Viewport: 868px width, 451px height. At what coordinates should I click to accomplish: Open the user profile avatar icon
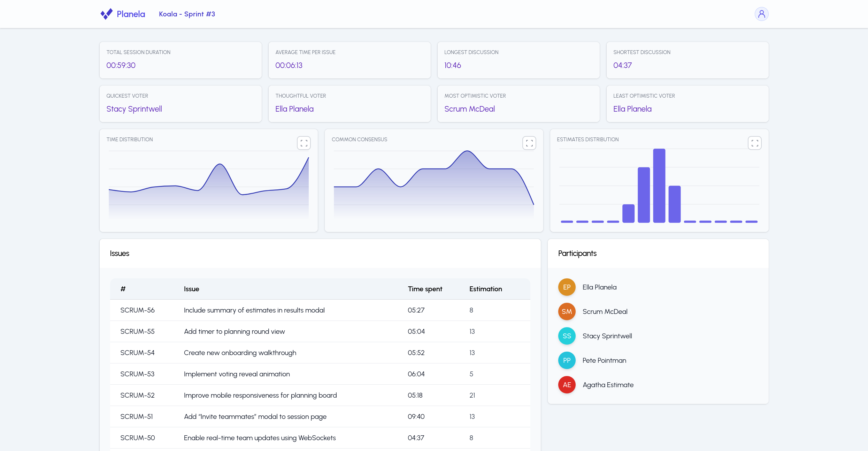pyautogui.click(x=762, y=14)
